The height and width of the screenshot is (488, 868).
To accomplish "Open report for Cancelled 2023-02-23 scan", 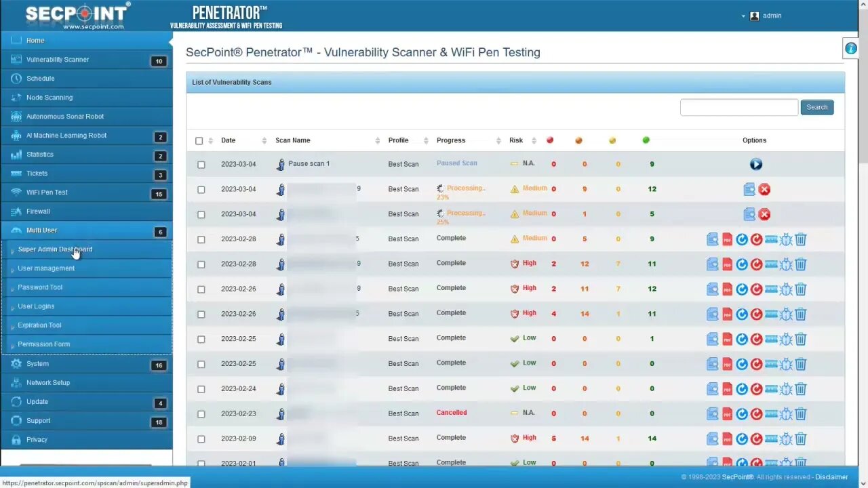I will (713, 414).
